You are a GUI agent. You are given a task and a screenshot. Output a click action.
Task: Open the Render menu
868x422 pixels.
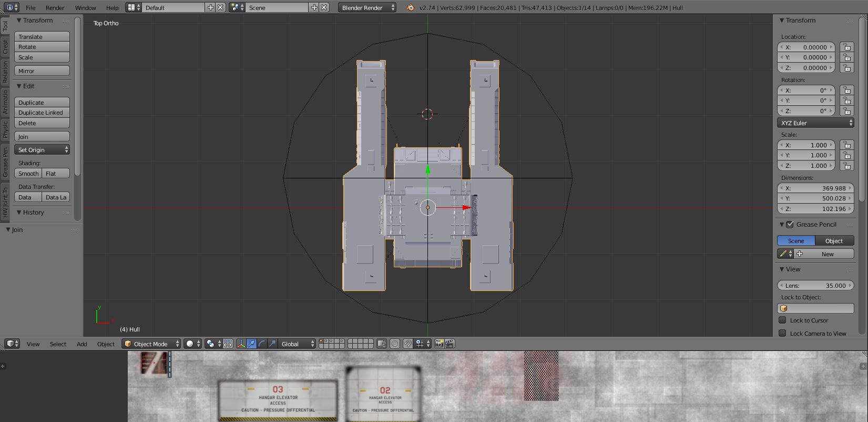[55, 8]
